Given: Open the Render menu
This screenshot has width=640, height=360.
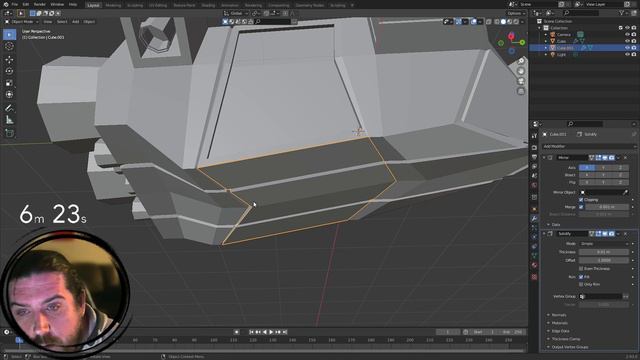Looking at the screenshot, I should (40, 4).
